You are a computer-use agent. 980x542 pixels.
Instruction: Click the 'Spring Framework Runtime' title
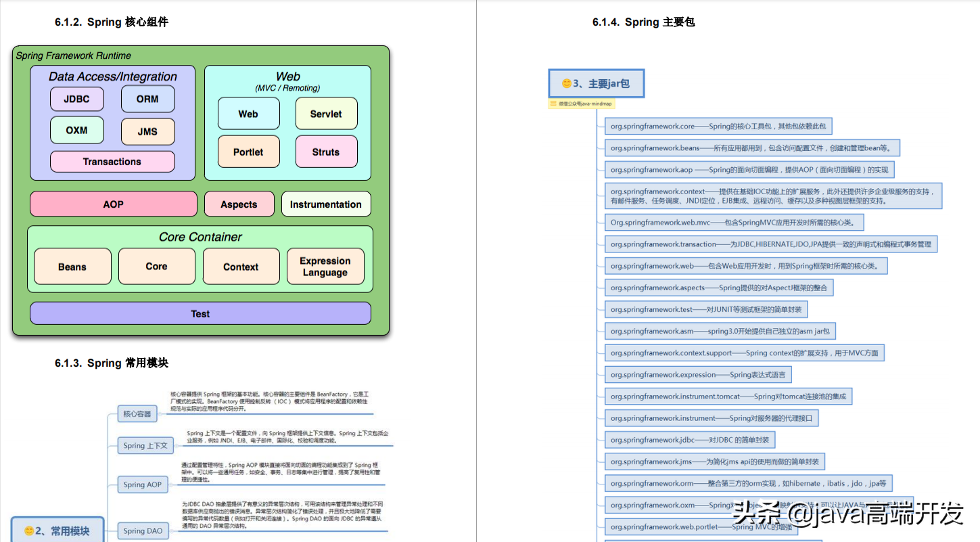[74, 55]
